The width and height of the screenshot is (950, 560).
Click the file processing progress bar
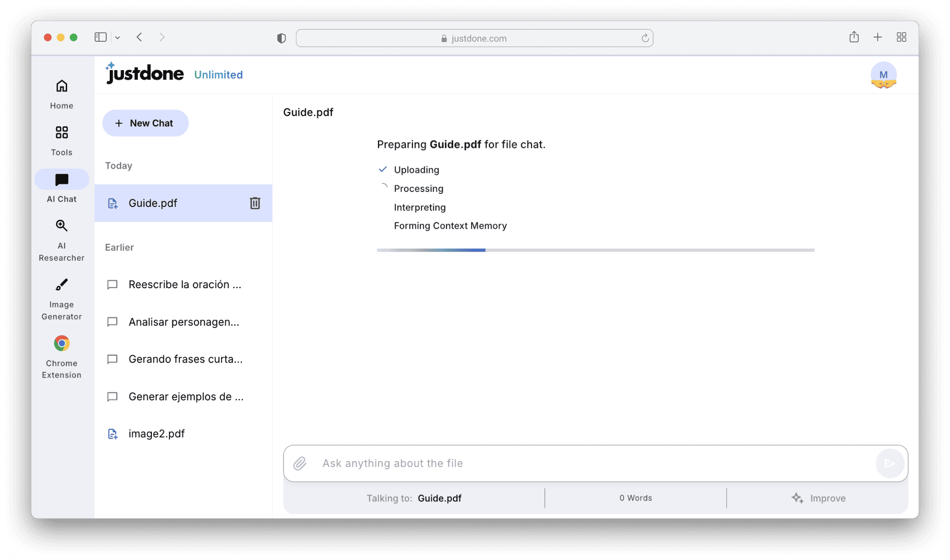pyautogui.click(x=595, y=250)
